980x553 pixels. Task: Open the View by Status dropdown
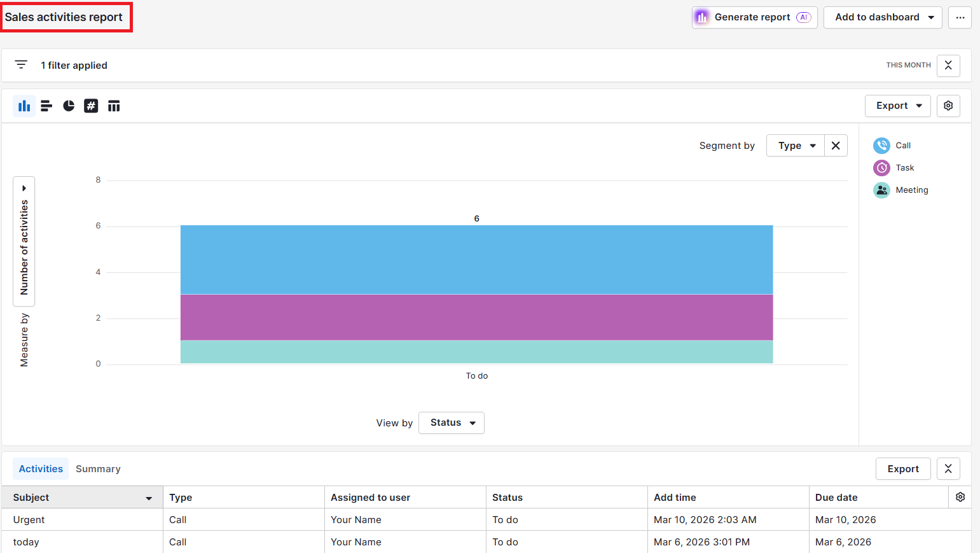click(x=451, y=422)
